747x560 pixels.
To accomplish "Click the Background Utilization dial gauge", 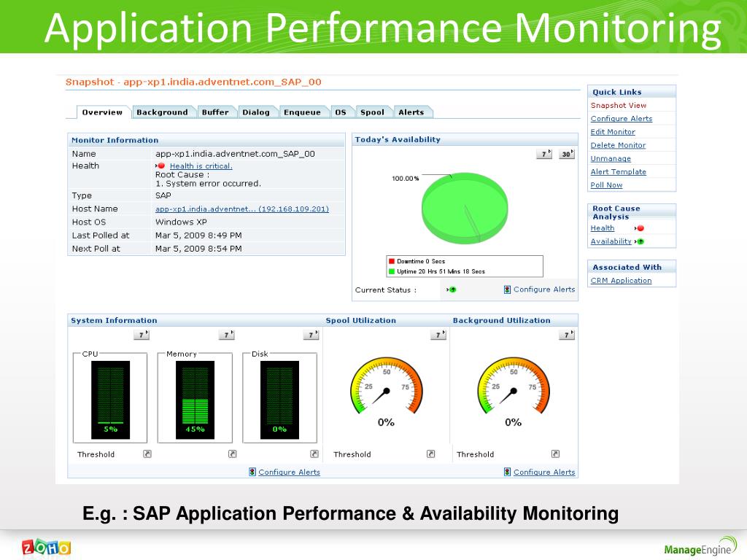I will (514, 386).
